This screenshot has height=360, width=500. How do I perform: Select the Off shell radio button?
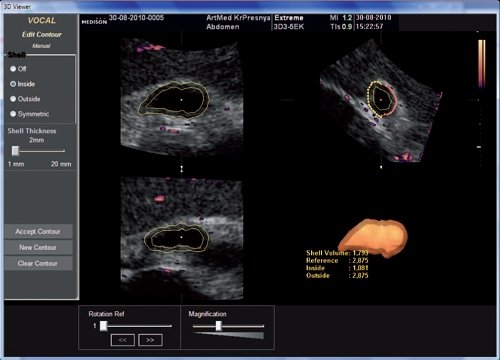pyautogui.click(x=13, y=69)
